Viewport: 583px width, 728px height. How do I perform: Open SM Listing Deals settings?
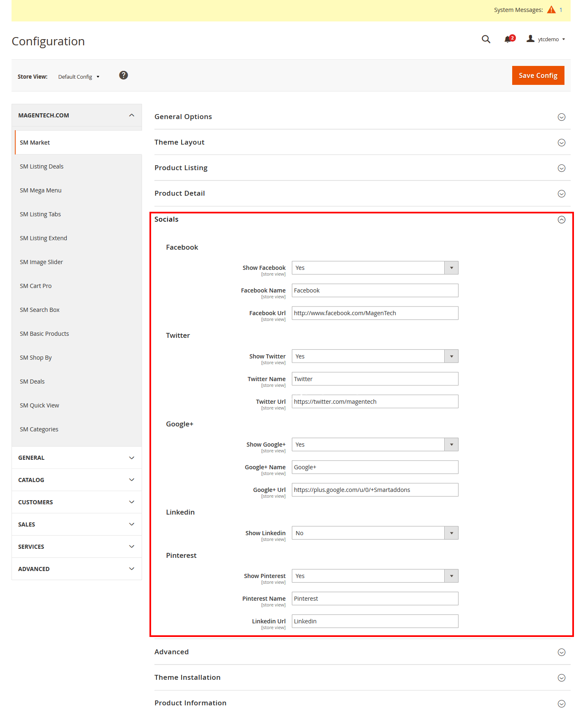77,166
